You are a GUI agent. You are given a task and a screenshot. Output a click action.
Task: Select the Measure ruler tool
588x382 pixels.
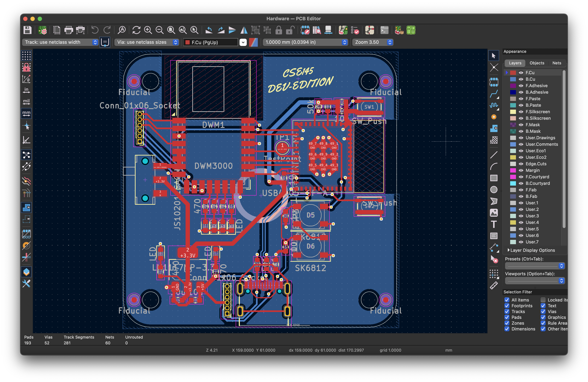click(x=494, y=286)
